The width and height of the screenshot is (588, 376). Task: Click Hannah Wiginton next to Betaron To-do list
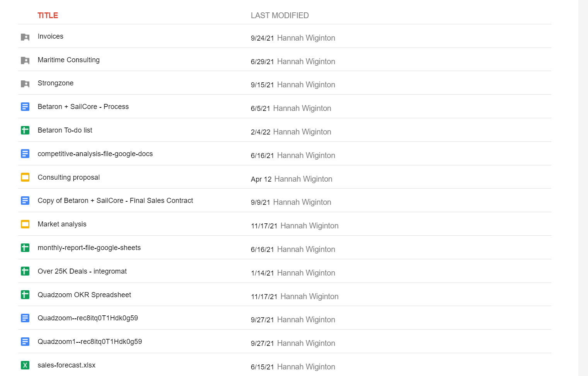point(302,132)
